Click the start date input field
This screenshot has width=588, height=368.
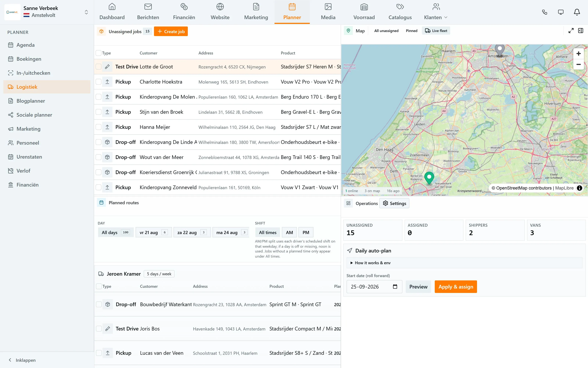pyautogui.click(x=374, y=287)
